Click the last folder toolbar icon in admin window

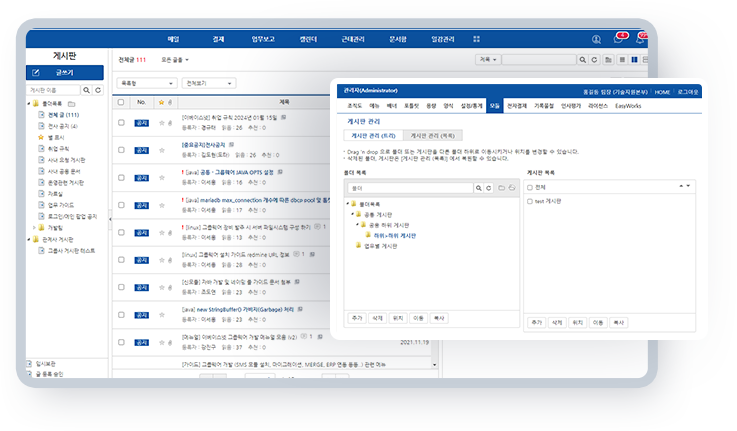pos(512,188)
